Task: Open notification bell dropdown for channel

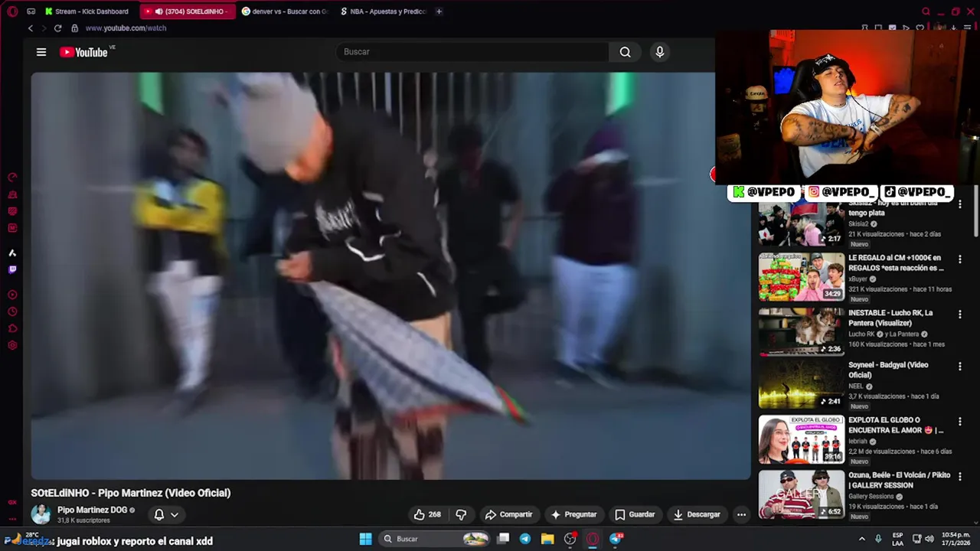Action: pos(166,514)
